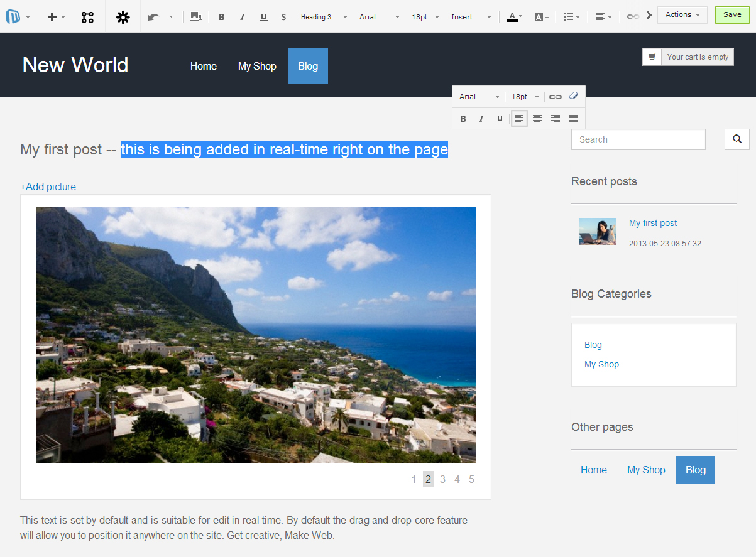The width and height of the screenshot is (756, 557).
Task: Toggle bold in the floating toolbar
Action: click(463, 118)
